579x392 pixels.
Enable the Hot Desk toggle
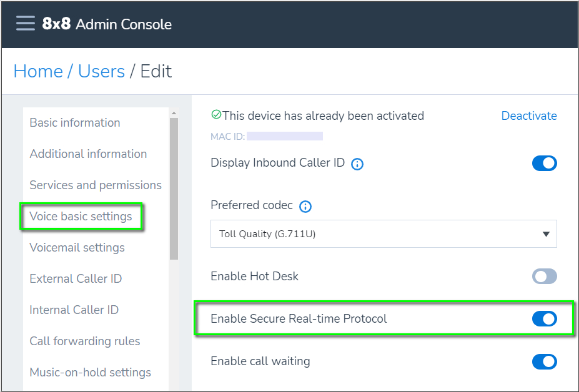[544, 277]
